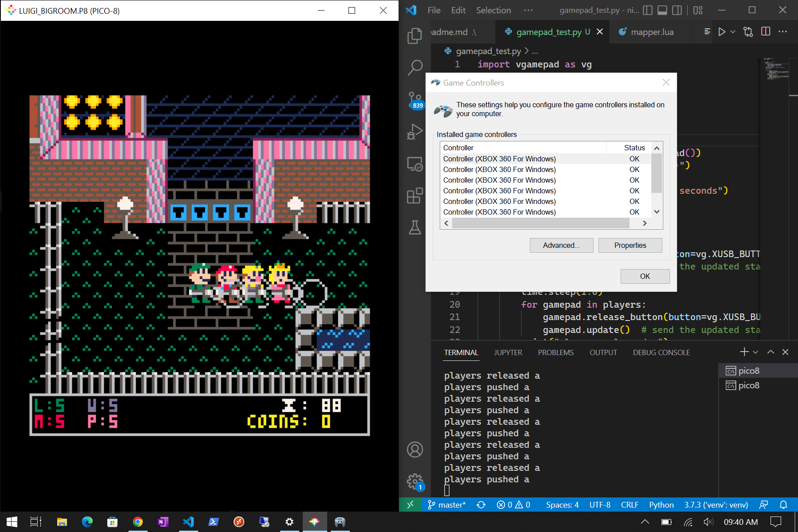Switch to the mapper.lua tab
This screenshot has width=798, height=532.
click(x=652, y=32)
